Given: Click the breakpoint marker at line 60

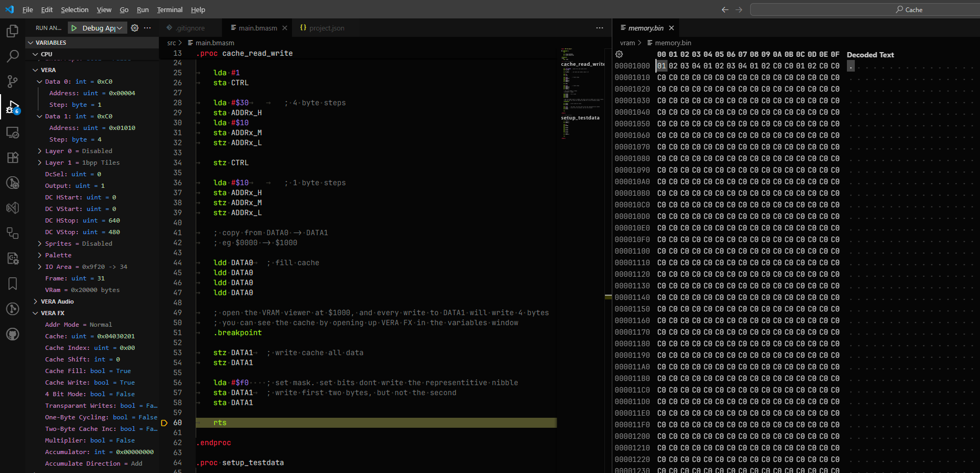Looking at the screenshot, I should (164, 423).
